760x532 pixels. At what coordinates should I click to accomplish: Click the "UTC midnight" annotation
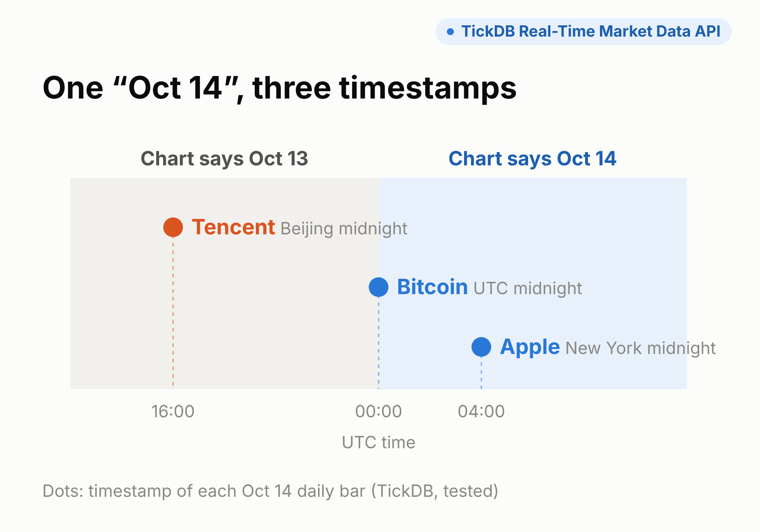click(x=527, y=289)
